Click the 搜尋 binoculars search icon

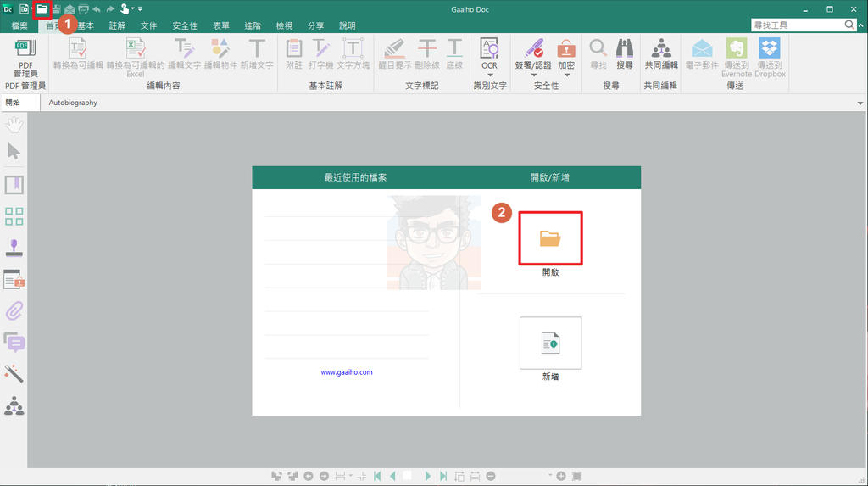coord(625,53)
